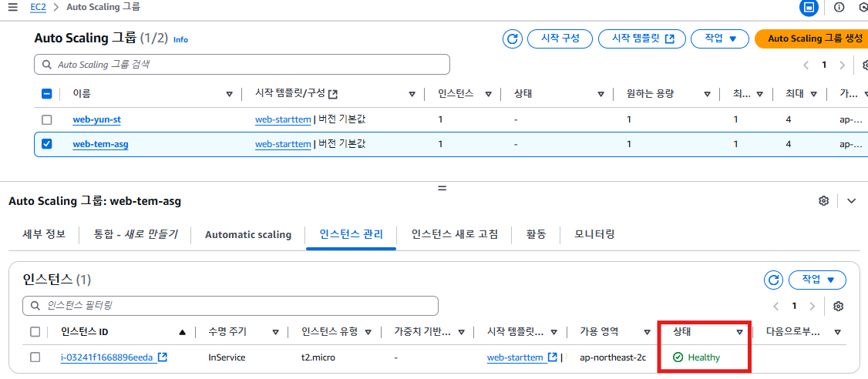Click the Auto Scaling 그룹 생성 button

click(812, 39)
